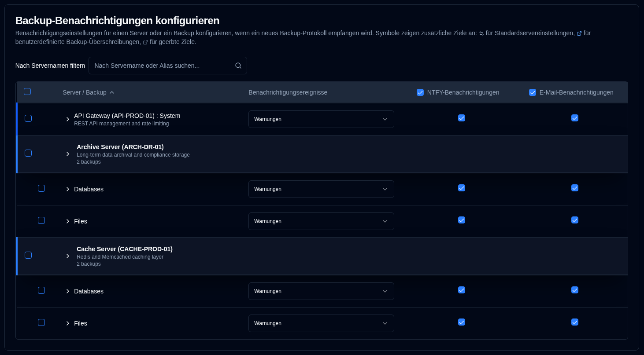This screenshot has height=355, width=644.
Task: Disable NTFY for Cache Server Databases
Action: point(462,290)
